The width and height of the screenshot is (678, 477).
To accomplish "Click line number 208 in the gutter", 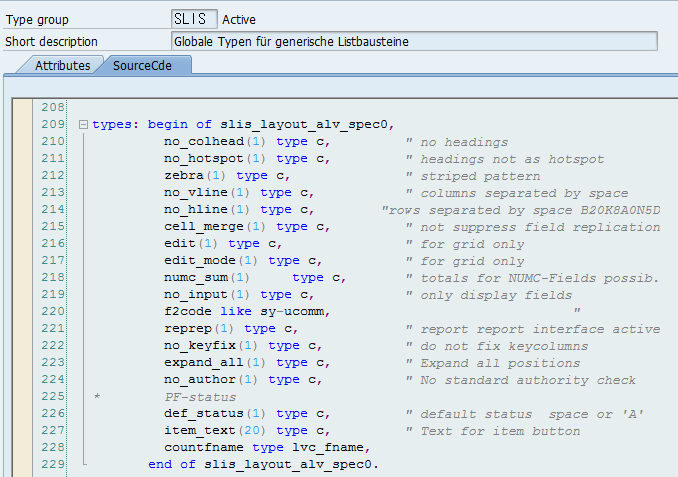I will (53, 107).
